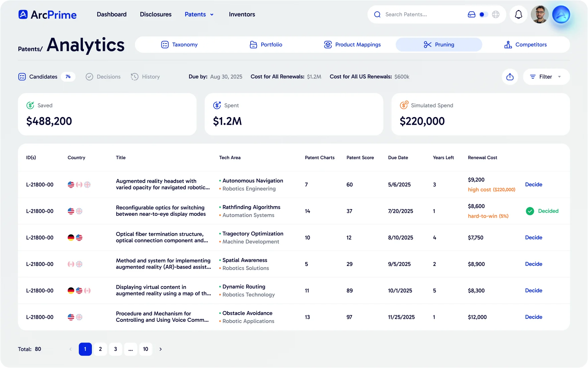Image resolution: width=588 pixels, height=368 pixels.
Task: Select the Decisions check-circle view
Action: click(x=90, y=77)
